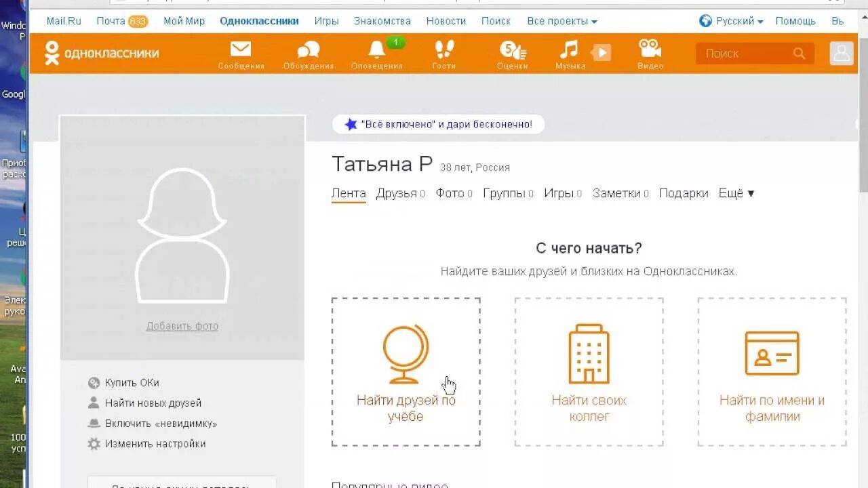Open the profile avatar icon in header
The width and height of the screenshot is (868, 488).
(x=842, y=54)
